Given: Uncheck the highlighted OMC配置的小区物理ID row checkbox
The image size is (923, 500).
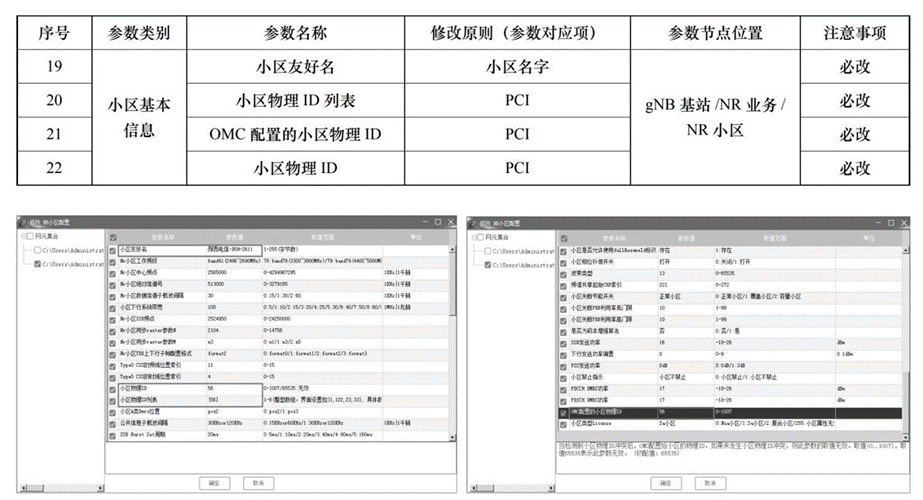Looking at the screenshot, I should 563,413.
